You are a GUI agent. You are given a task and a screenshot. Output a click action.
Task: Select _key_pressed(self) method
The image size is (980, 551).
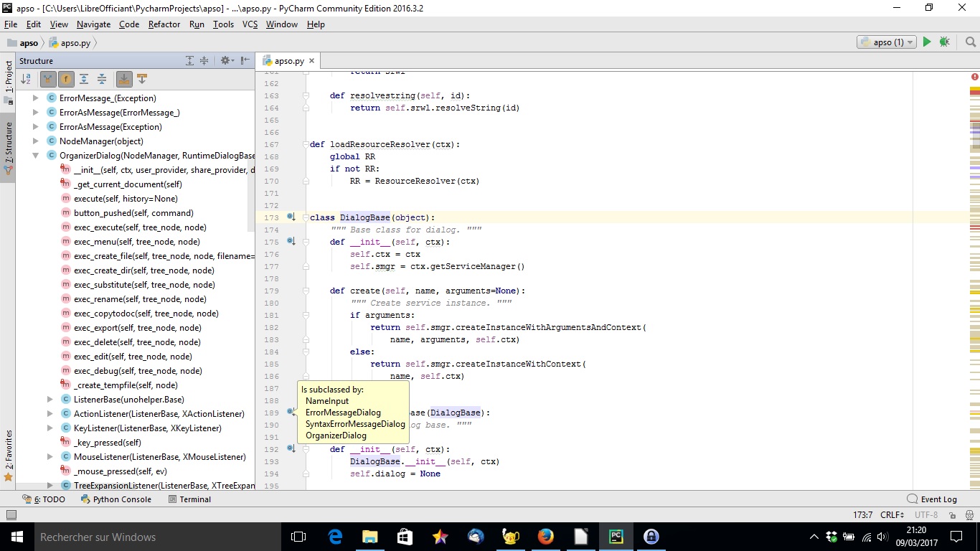(108, 443)
